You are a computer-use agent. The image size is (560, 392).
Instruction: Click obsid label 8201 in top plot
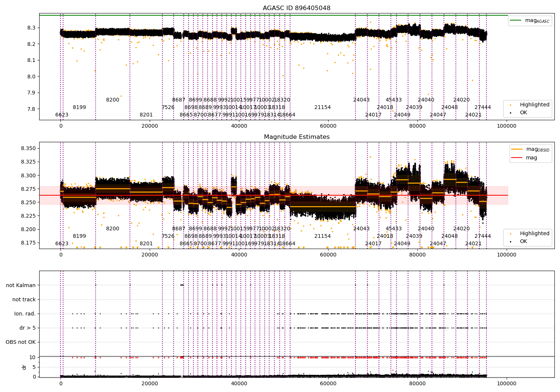point(146,115)
